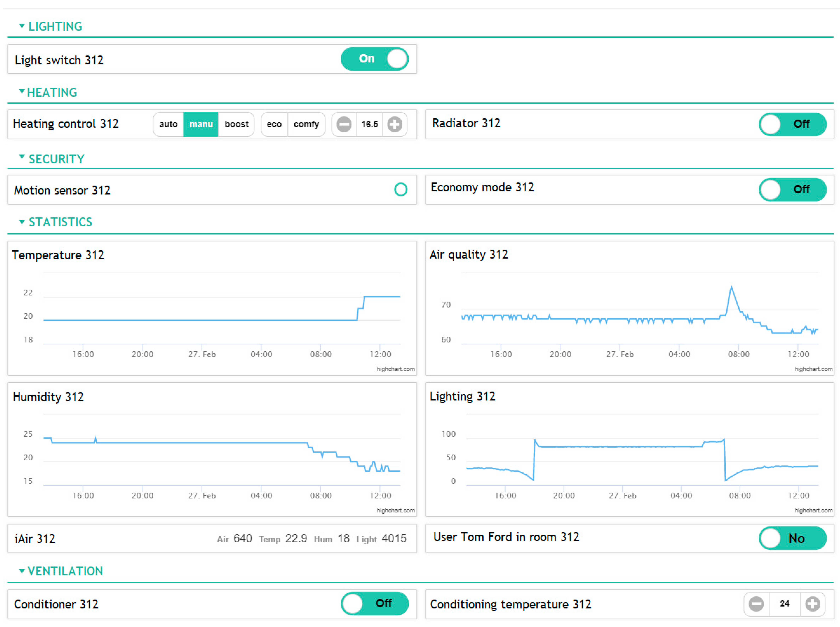Toggle User Tom Ford in room switch

coord(792,538)
